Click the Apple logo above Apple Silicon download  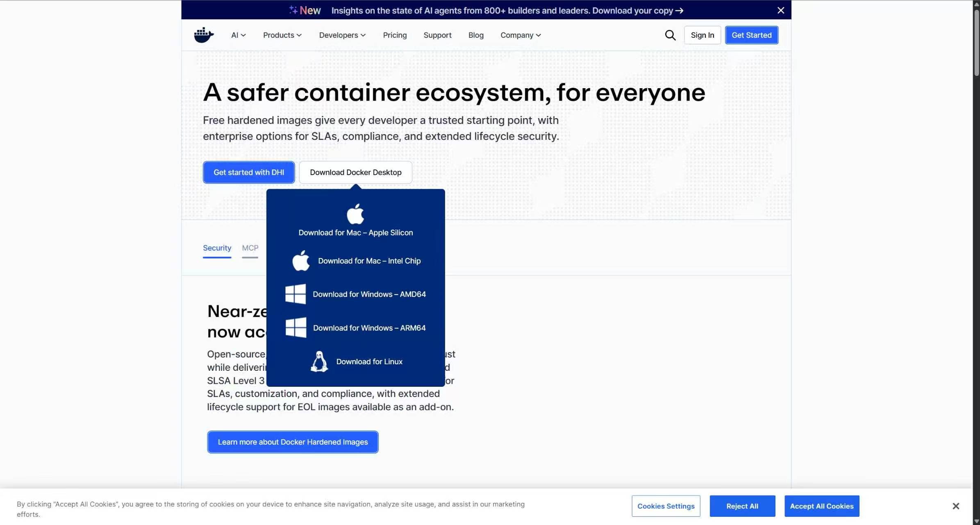click(355, 214)
